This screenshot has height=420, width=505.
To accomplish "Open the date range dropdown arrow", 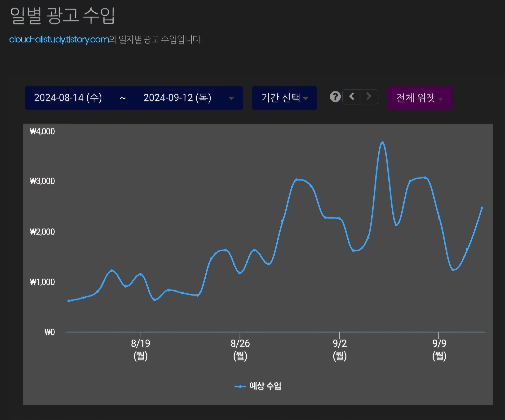I will (231, 98).
